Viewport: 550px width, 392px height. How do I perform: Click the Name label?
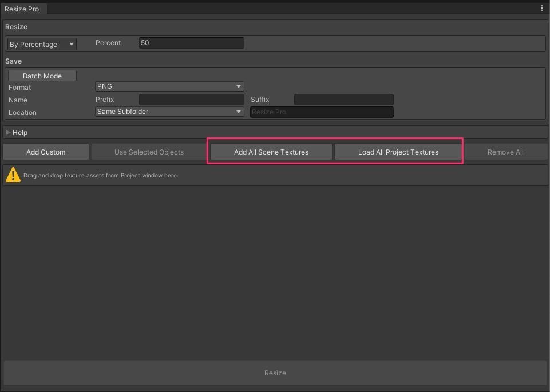[x=18, y=100]
